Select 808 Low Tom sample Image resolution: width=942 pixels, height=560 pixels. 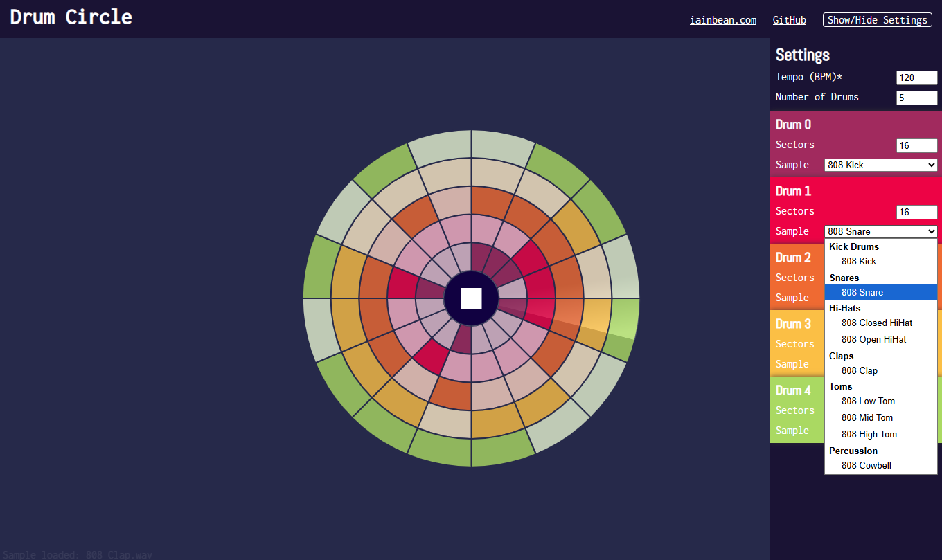(868, 401)
